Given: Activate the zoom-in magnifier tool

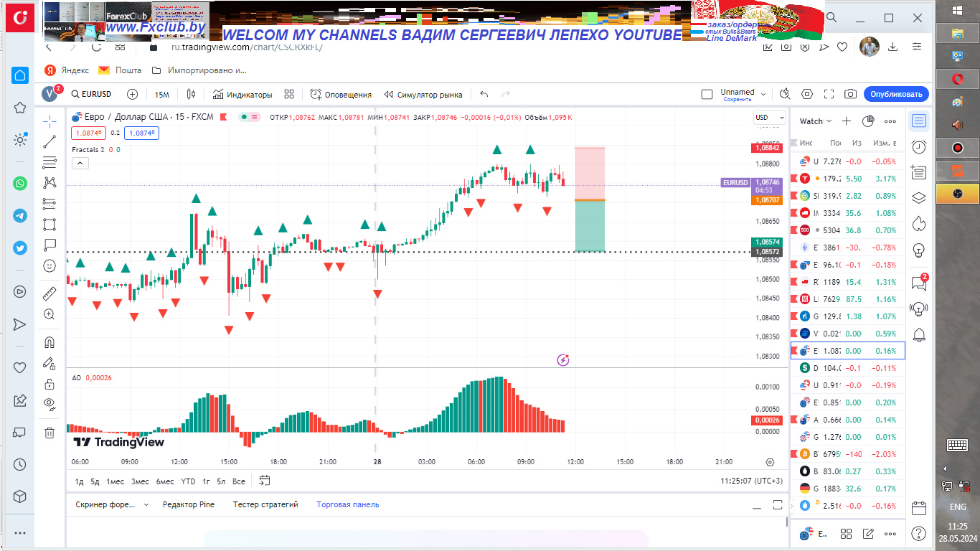Looking at the screenshot, I should 50,314.
